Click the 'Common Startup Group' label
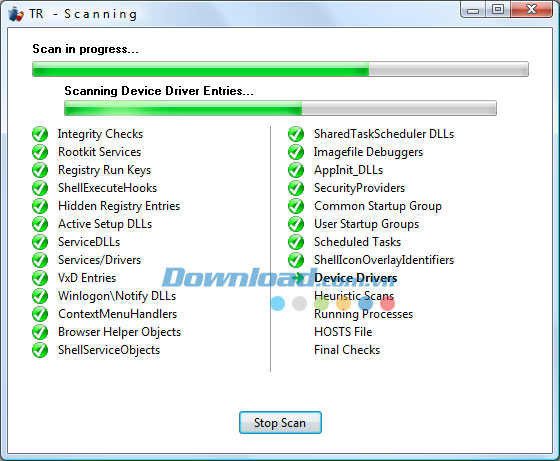 click(x=378, y=206)
